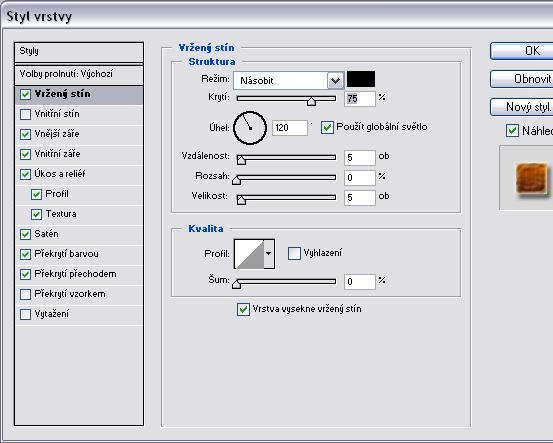
Task: Click the Krytí opacity slider
Action: click(286, 99)
